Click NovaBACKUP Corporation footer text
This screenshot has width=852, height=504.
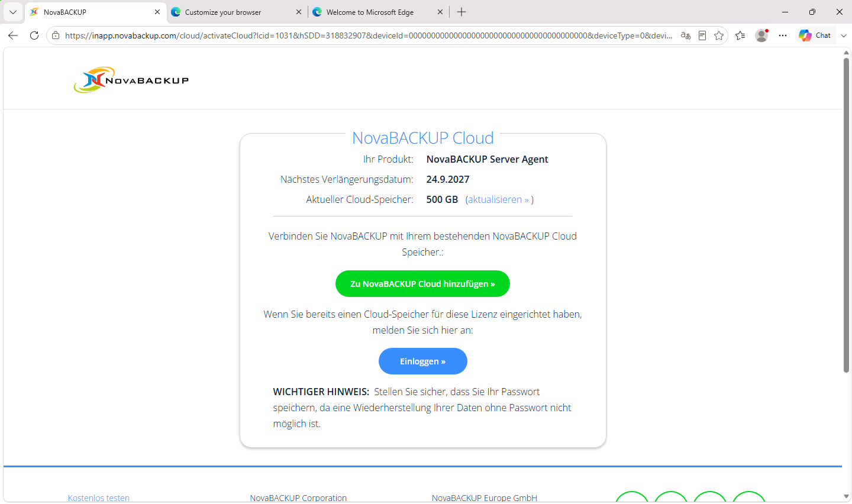pos(298,498)
